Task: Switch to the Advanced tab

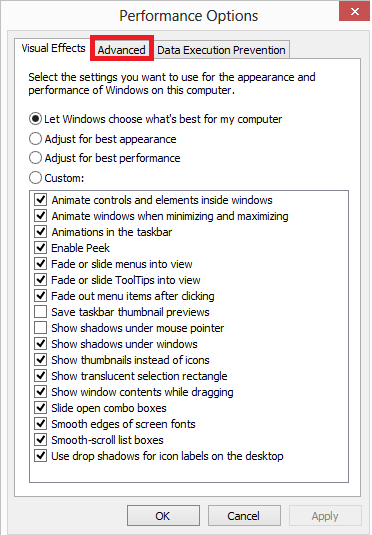Action: click(x=121, y=50)
